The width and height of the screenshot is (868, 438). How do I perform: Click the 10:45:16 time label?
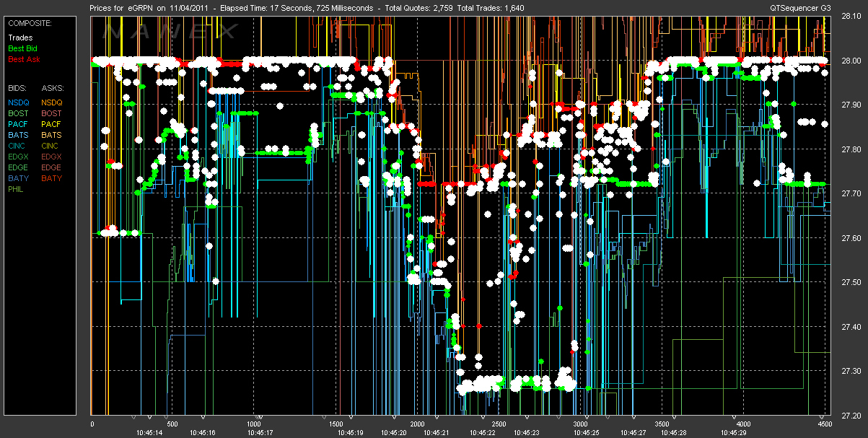(203, 432)
